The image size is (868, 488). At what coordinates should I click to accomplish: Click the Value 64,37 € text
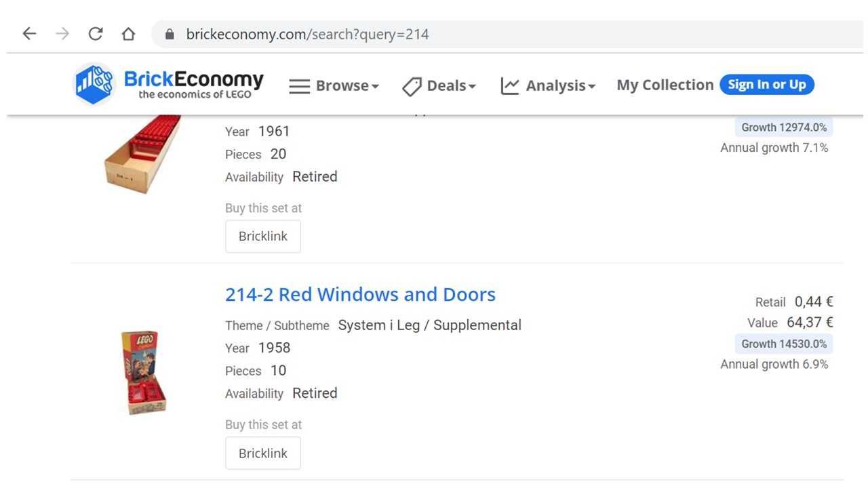790,323
